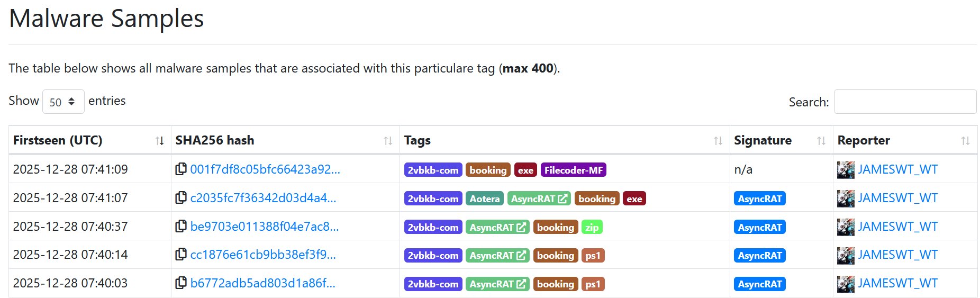Click reporter avatar in first table row
The height and width of the screenshot is (298, 980).
pos(846,170)
